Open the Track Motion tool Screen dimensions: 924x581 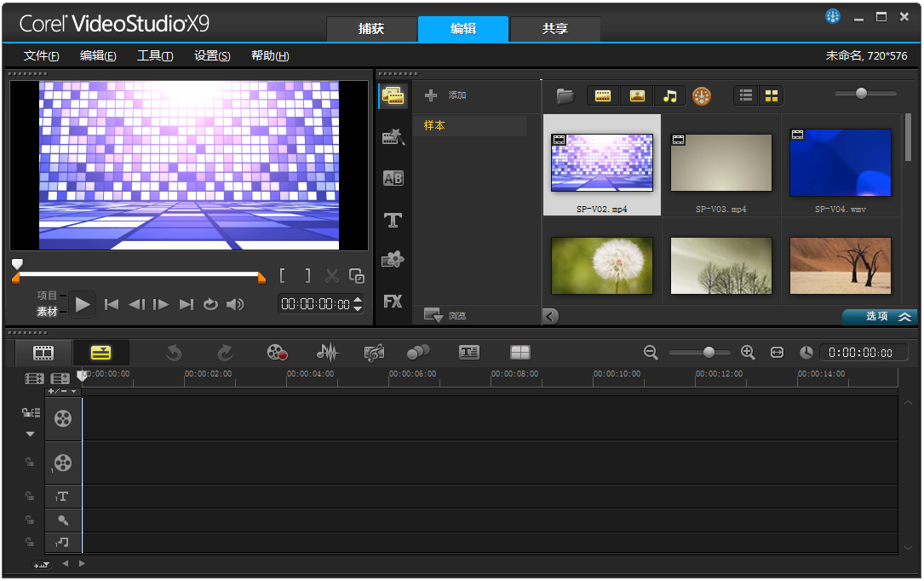click(x=418, y=353)
